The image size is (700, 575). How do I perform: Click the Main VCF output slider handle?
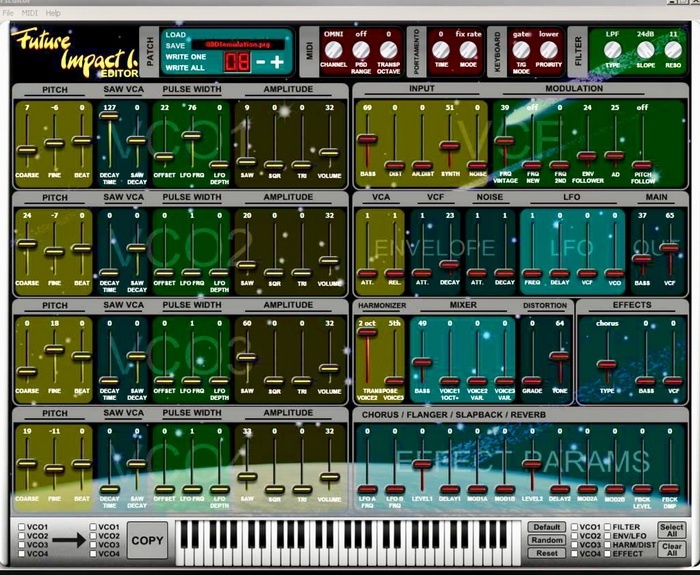670,248
